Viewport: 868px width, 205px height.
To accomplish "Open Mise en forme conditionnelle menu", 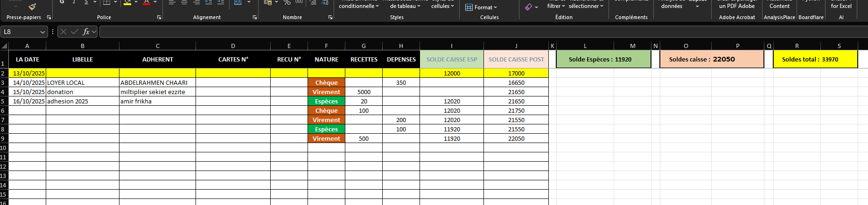I will 358,6.
